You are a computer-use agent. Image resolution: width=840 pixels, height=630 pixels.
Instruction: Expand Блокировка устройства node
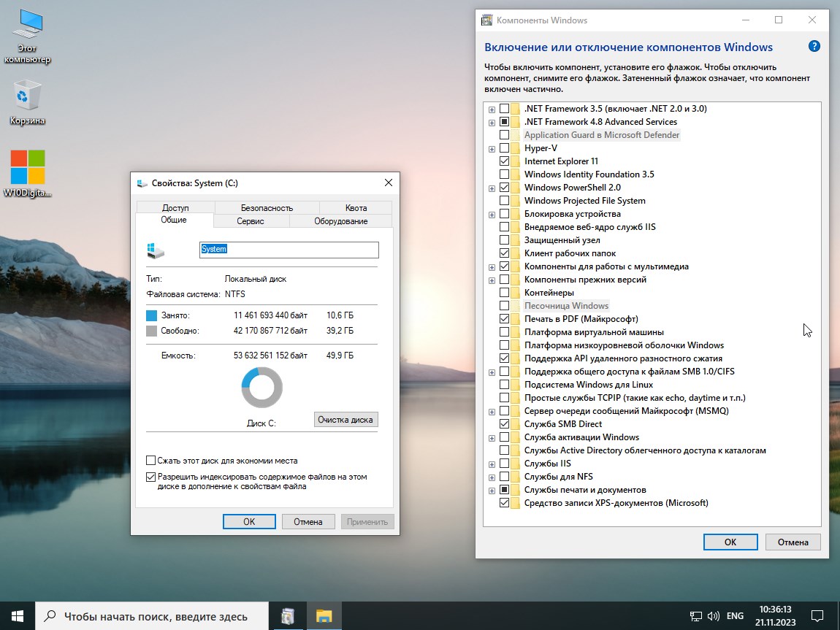coord(492,215)
